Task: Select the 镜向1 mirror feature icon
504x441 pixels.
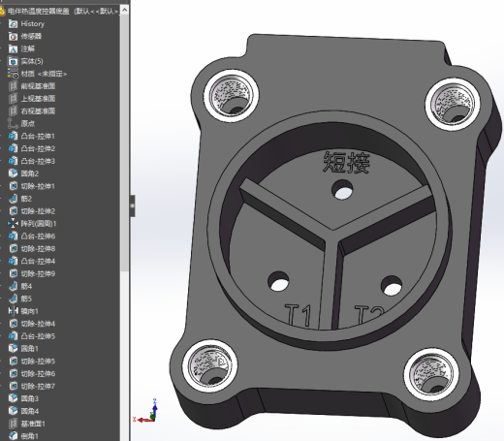Action: [13, 311]
